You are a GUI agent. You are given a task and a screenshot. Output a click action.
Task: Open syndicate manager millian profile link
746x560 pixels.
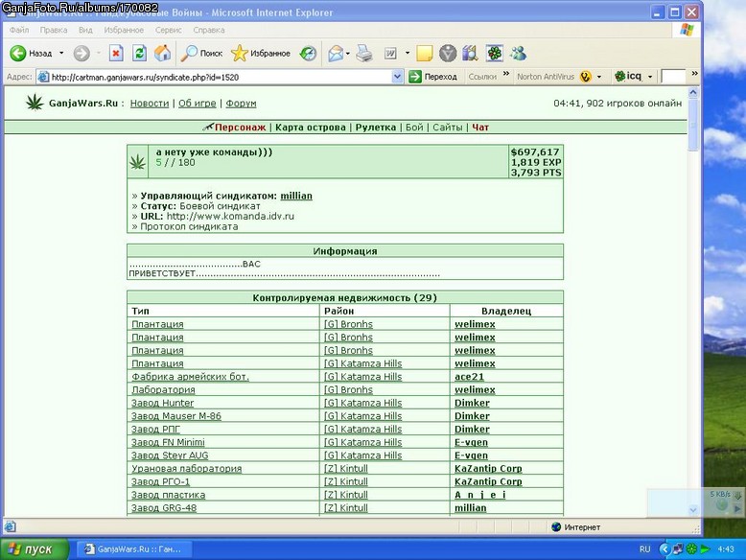coord(296,196)
